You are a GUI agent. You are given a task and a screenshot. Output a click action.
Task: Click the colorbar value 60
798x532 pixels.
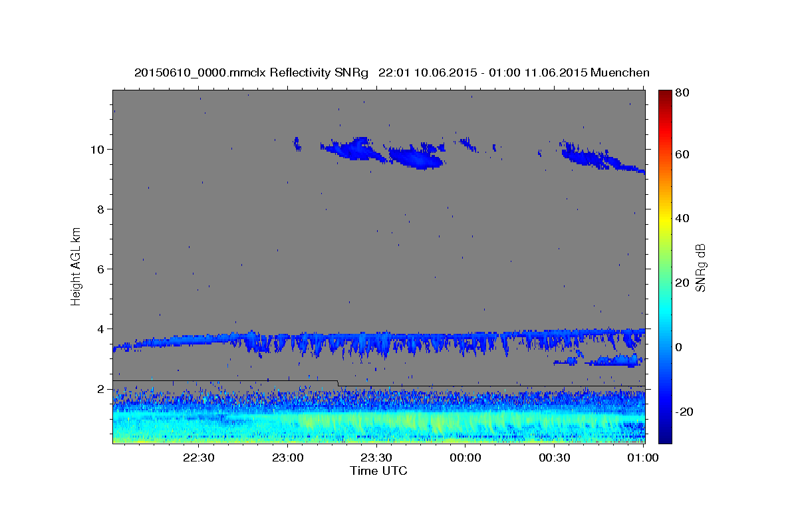[x=682, y=154]
